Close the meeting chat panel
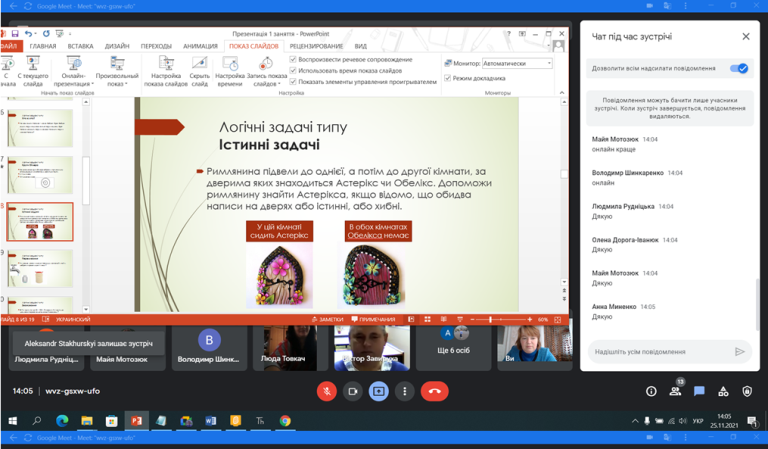 (x=745, y=36)
